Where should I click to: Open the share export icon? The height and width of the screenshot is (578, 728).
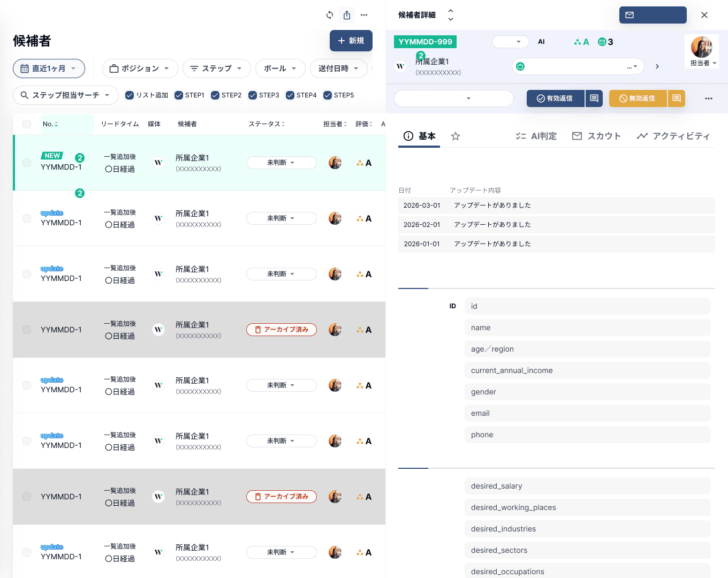click(x=347, y=15)
